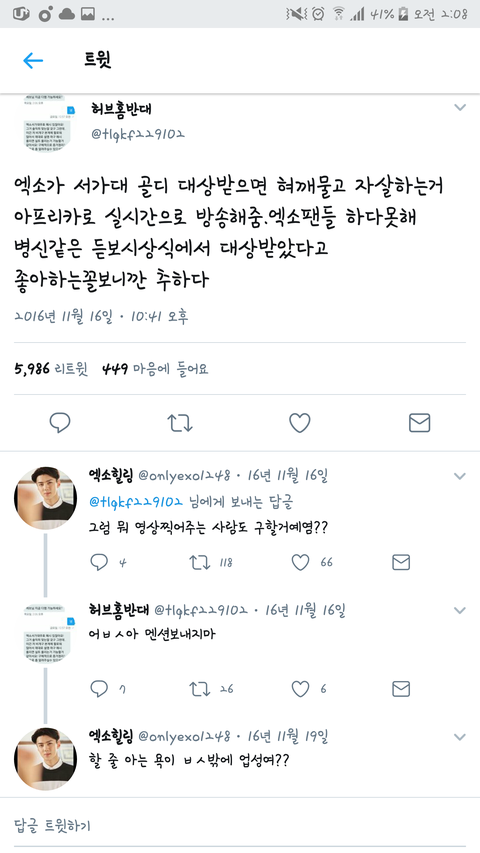Image resolution: width=480 pixels, height=853 pixels.
Task: Reply to first comment with 4 replies
Action: (99, 563)
